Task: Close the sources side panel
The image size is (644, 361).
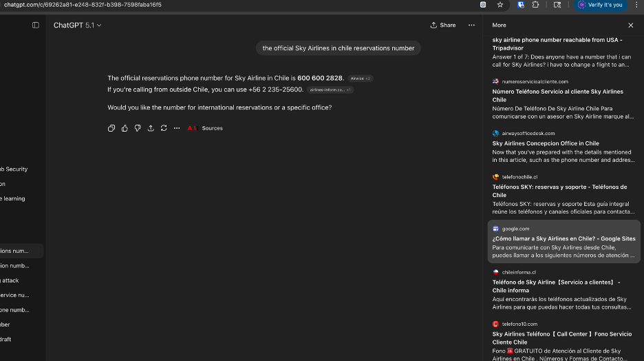Action: pyautogui.click(x=631, y=25)
